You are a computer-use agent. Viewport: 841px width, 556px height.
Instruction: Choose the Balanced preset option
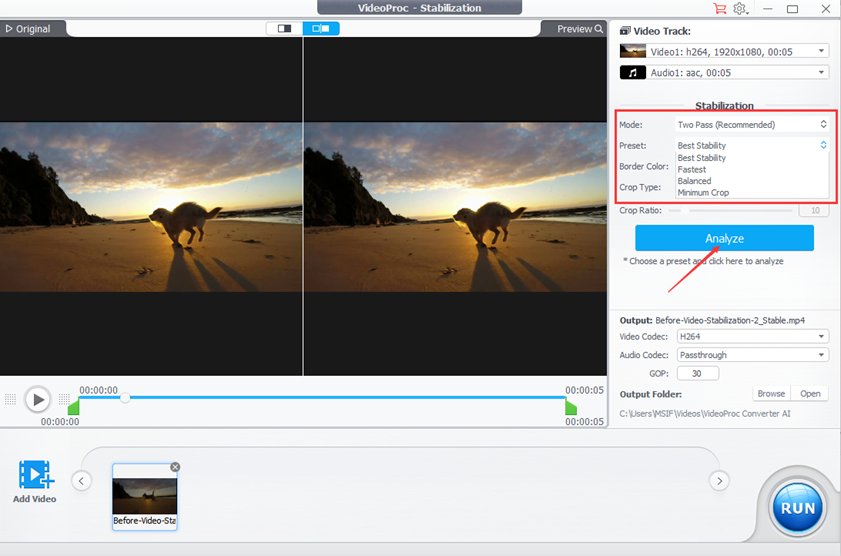(694, 181)
